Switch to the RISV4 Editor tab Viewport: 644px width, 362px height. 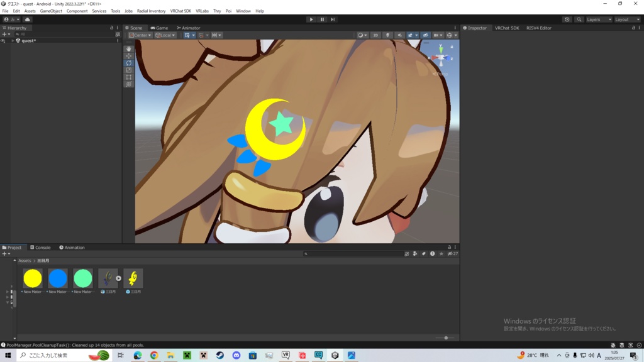[x=539, y=28]
